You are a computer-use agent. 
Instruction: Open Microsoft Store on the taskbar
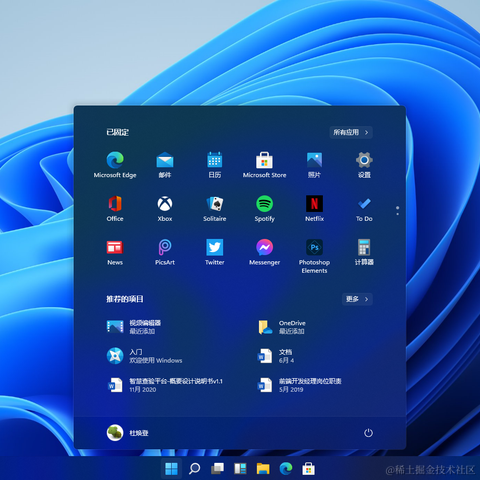pos(308,469)
